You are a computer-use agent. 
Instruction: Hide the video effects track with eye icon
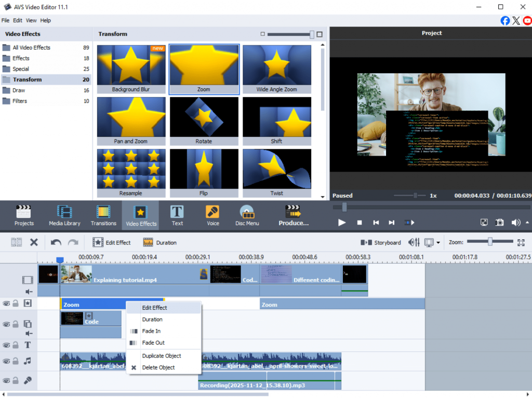tap(6, 304)
